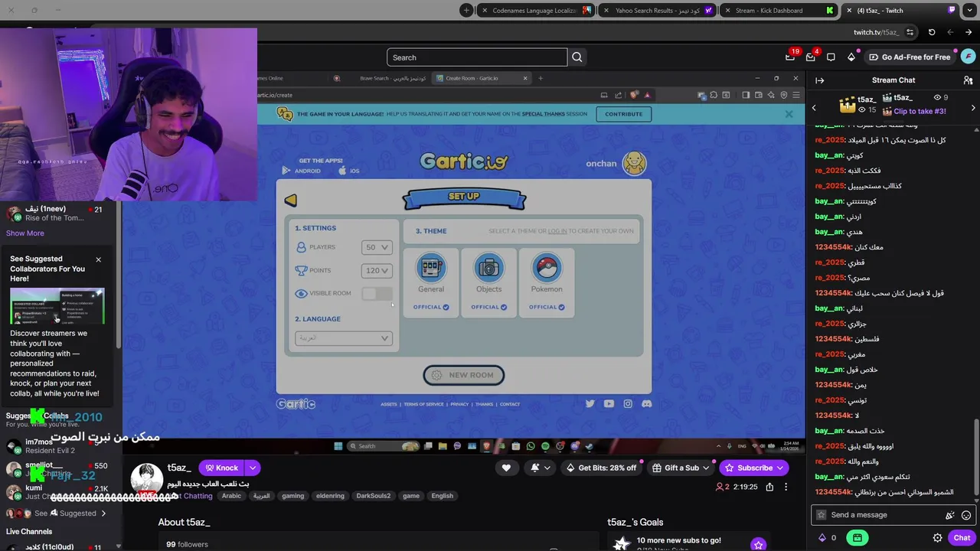Click onchan avatar on Gartic page
Viewport: 980px width, 551px height.
634,163
